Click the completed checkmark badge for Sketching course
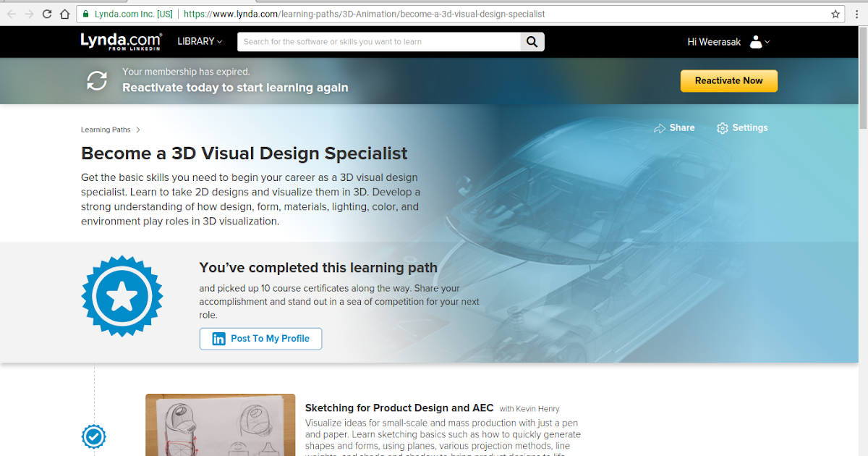 coord(93,436)
